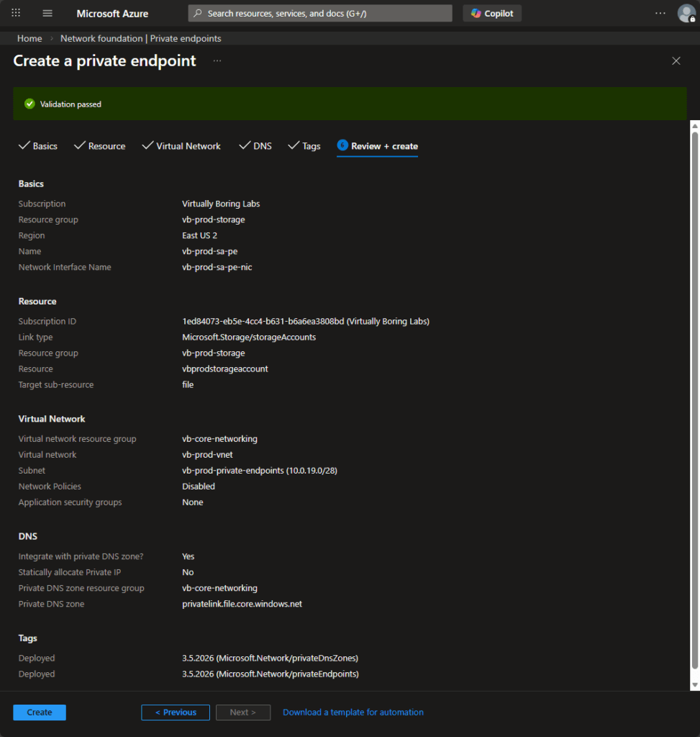Open the Azure app launcher grid icon
Image resolution: width=700 pixels, height=737 pixels.
(x=16, y=13)
